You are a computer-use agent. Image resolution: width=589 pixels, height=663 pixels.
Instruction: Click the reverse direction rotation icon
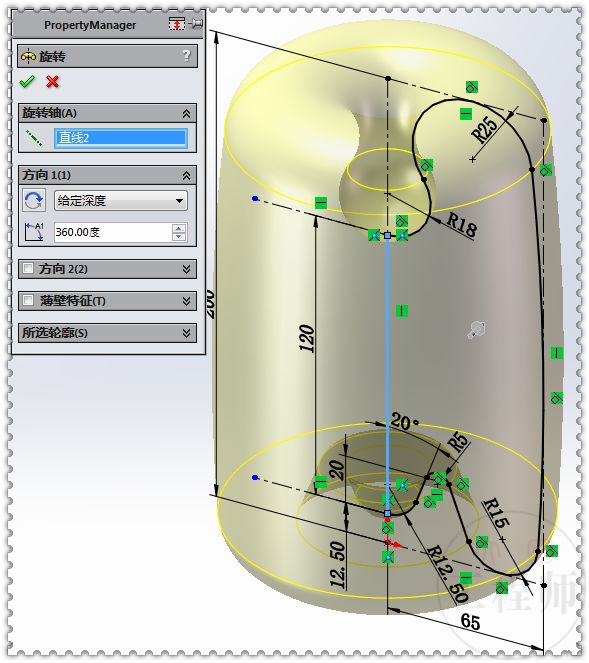34,200
